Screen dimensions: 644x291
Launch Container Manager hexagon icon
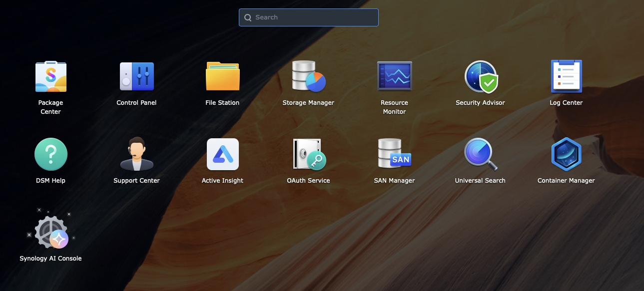(x=566, y=154)
